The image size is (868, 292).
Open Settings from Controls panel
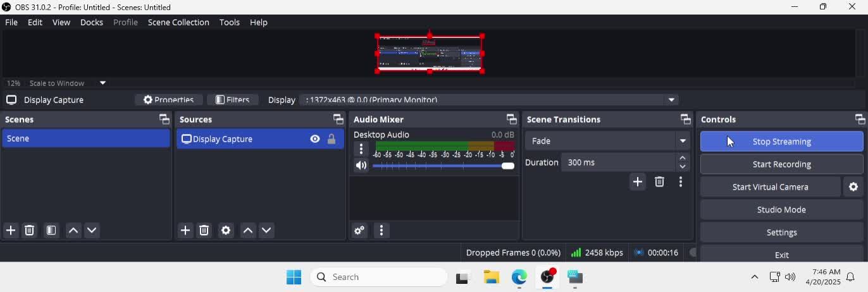point(782,233)
